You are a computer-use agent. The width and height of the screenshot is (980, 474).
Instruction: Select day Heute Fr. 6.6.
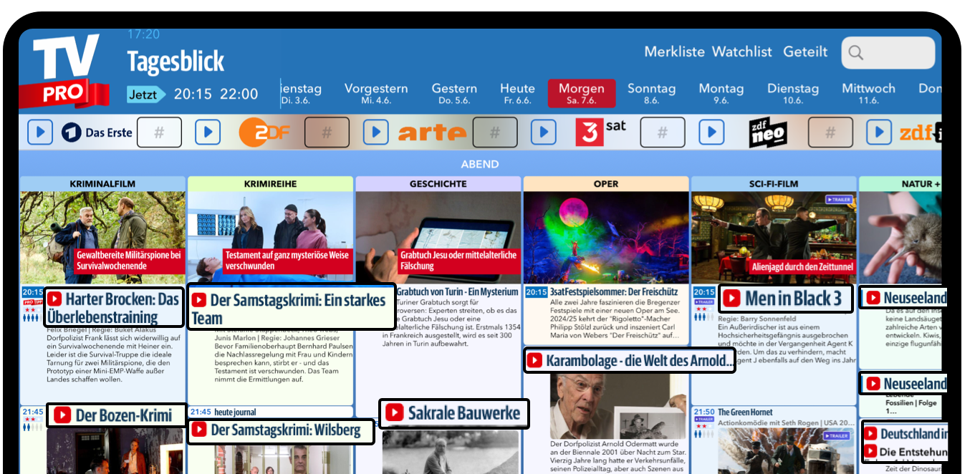coord(517,93)
